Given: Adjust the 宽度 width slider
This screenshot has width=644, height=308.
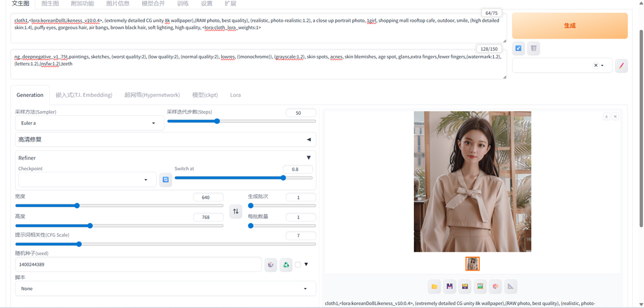Looking at the screenshot, I should tap(119, 206).
